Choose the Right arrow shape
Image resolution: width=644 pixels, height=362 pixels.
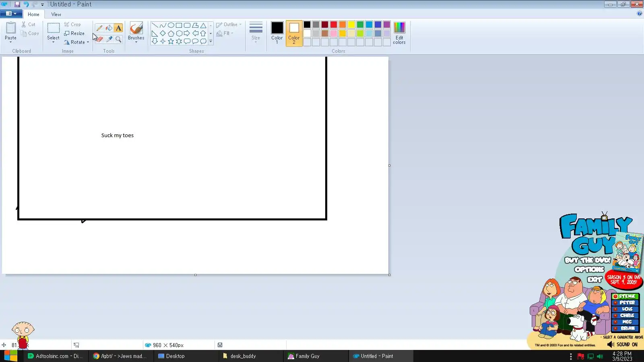[187, 33]
